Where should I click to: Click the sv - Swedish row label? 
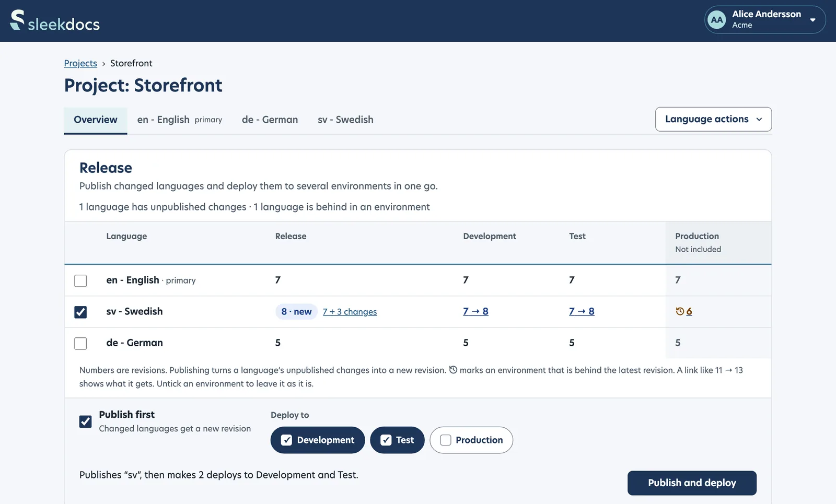point(134,311)
